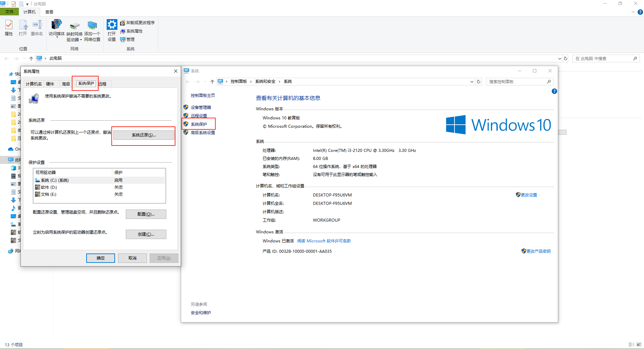The width and height of the screenshot is (644, 349).
Task: Click the Available Drives column header
Action: tap(72, 173)
